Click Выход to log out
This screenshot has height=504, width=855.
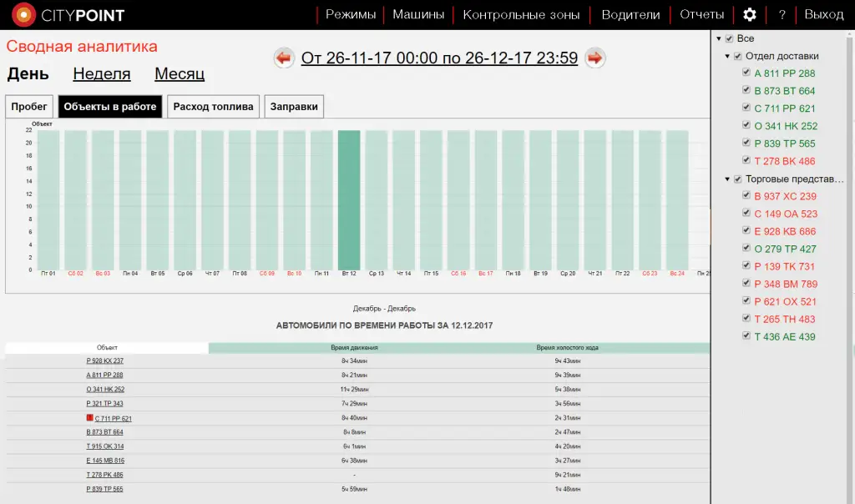pyautogui.click(x=823, y=14)
